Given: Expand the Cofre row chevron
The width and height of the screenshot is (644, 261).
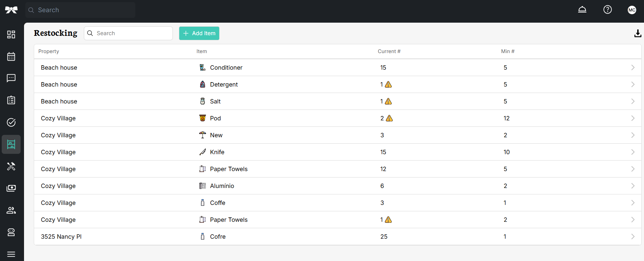Looking at the screenshot, I should [x=632, y=237].
